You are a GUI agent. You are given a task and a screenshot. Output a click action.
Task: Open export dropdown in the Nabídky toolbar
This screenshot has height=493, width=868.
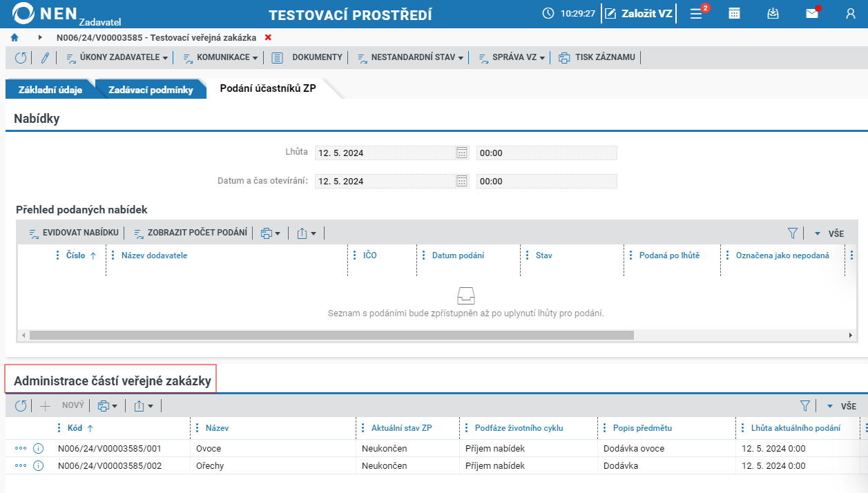[x=306, y=233]
